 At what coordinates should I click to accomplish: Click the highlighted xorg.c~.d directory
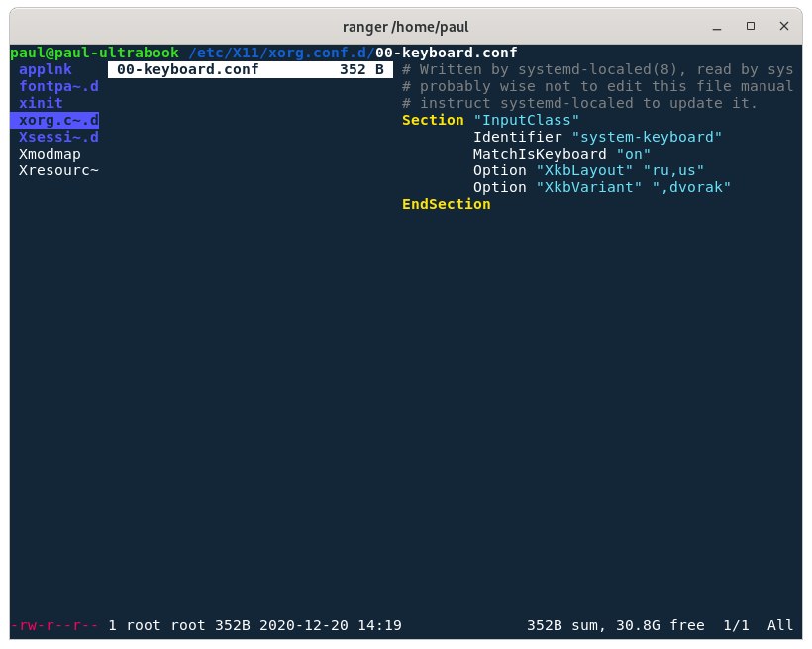click(54, 120)
